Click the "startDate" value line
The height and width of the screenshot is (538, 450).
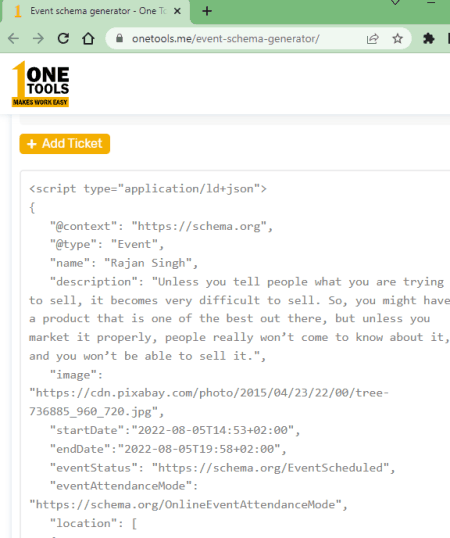175,430
